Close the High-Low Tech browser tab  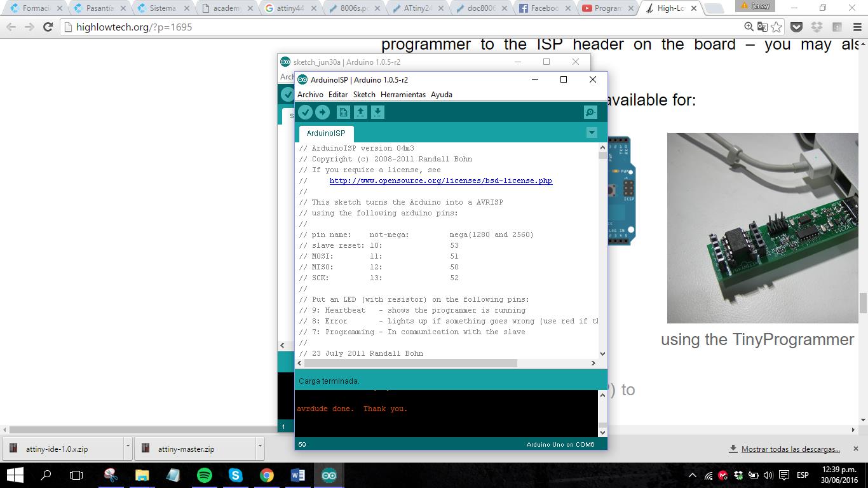(693, 8)
